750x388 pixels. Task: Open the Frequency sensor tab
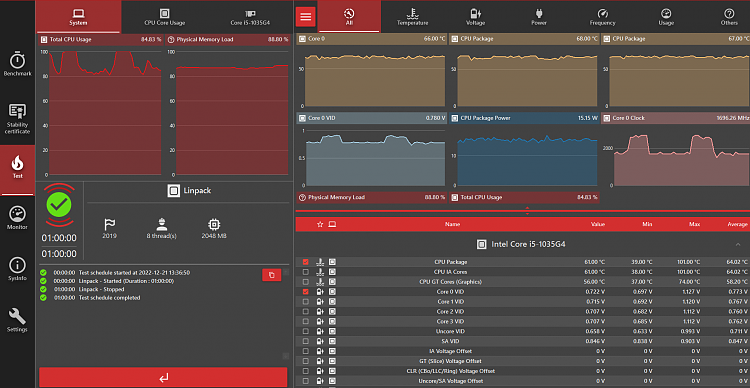click(602, 17)
